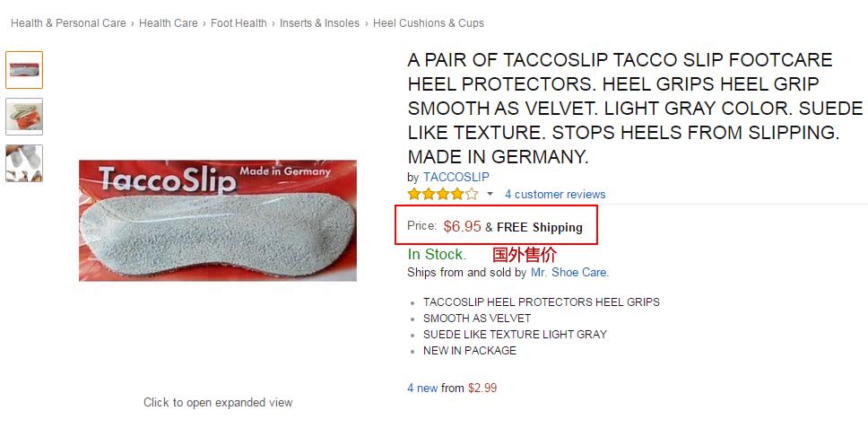Select the third product thumbnail

[24, 163]
